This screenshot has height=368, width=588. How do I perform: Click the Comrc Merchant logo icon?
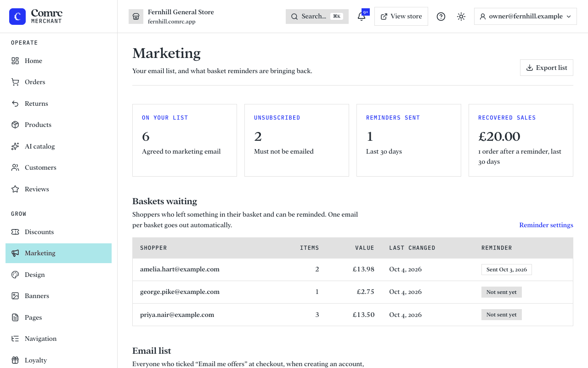[x=17, y=17]
